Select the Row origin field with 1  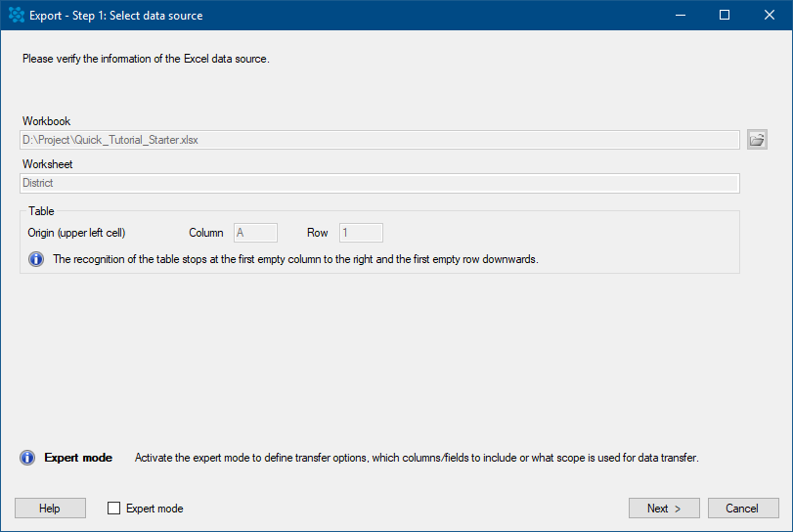click(x=361, y=233)
